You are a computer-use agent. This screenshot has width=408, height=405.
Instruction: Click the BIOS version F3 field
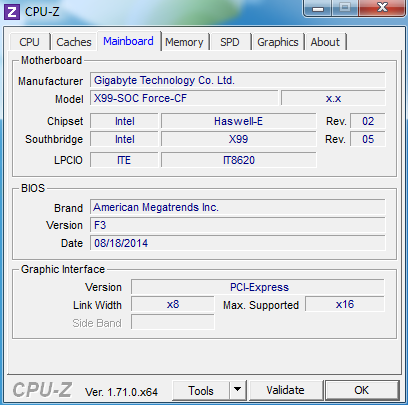237,225
